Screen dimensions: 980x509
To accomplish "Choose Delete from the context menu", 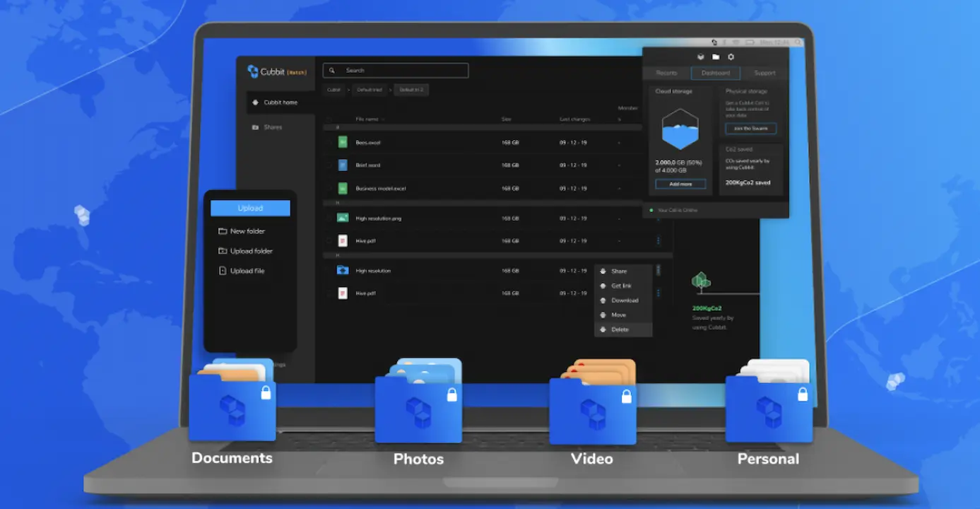I will click(623, 329).
